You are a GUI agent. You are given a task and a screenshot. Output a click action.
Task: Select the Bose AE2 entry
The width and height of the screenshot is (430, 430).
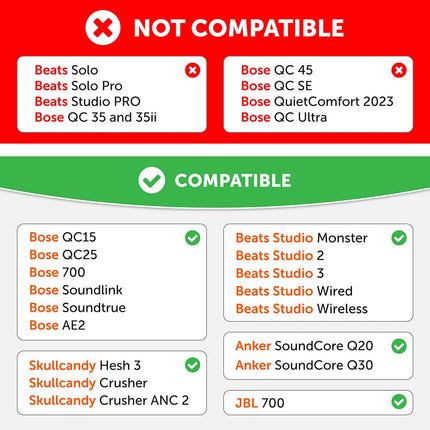tap(57, 325)
